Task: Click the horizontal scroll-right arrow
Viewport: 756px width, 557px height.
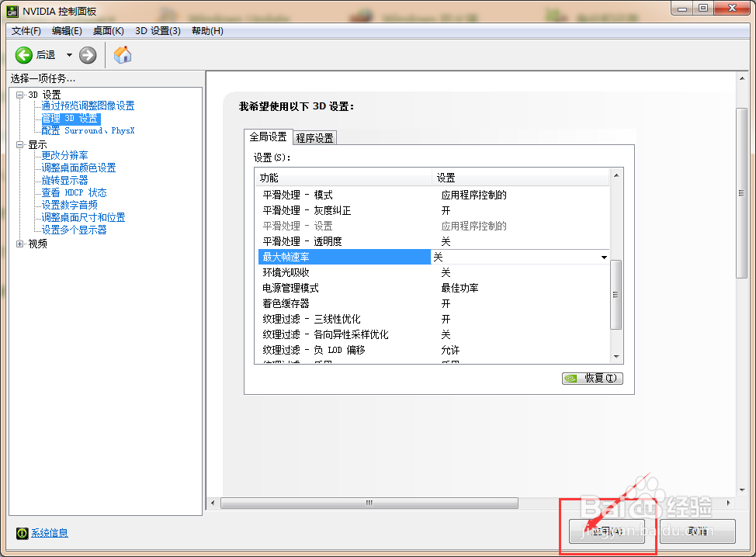Action: (729, 503)
